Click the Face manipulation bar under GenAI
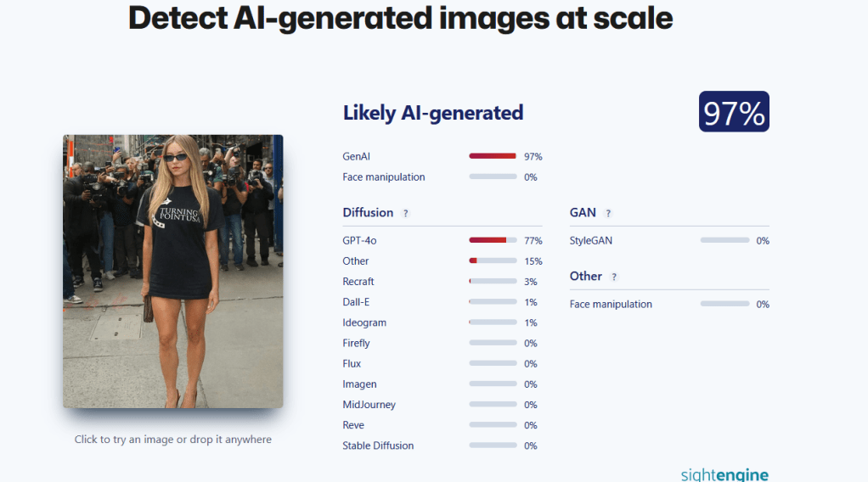 [493, 177]
